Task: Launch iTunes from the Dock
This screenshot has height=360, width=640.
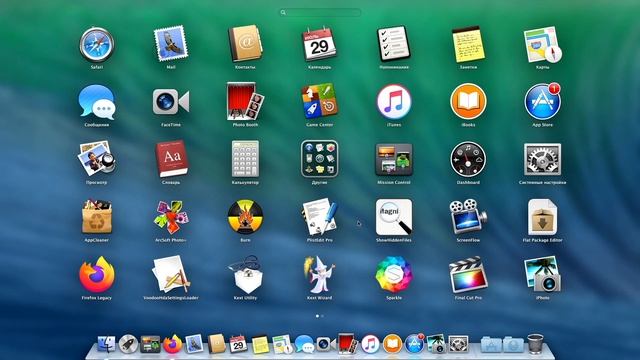Action: [370, 344]
